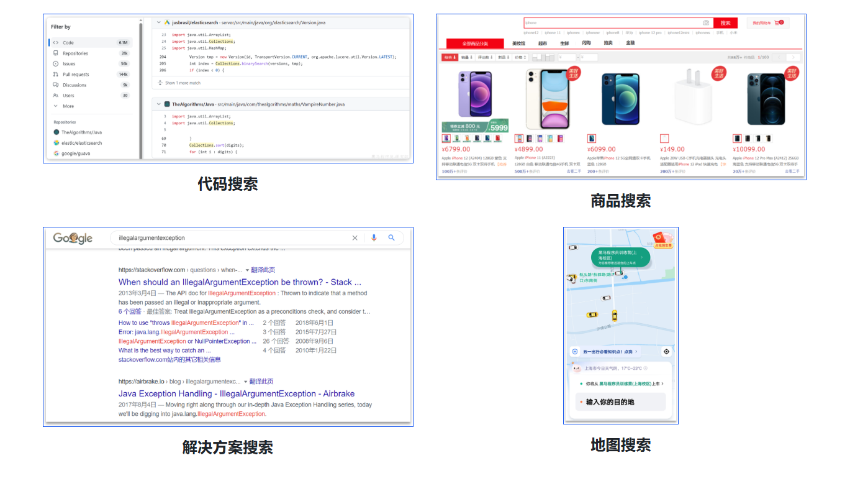Toggle the product grid layout switcher

coord(543,57)
